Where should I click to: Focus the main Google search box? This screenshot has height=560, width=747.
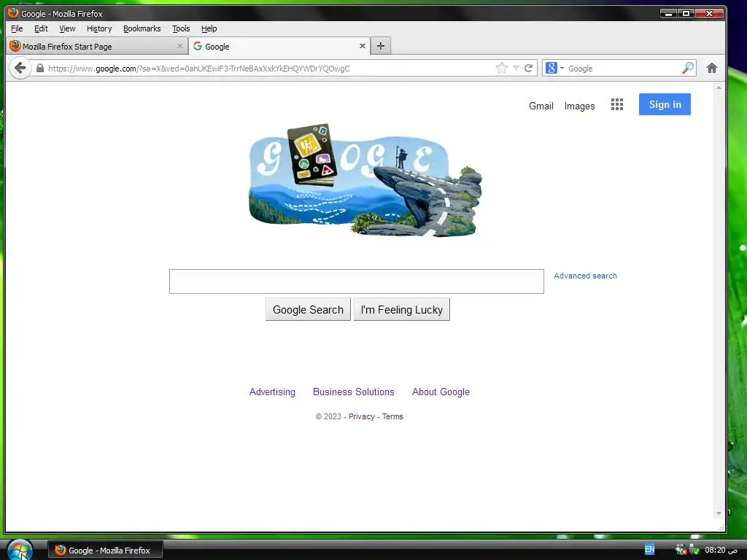point(356,281)
